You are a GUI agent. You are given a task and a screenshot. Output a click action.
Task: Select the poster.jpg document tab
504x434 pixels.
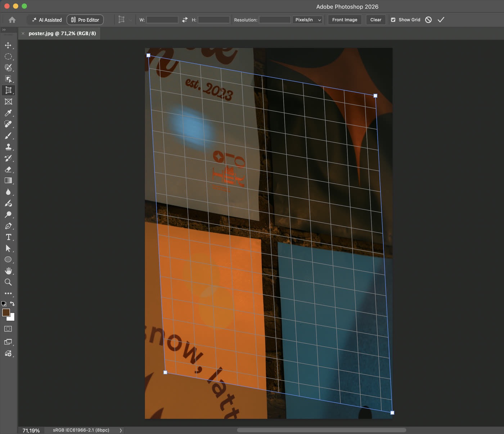click(x=62, y=33)
